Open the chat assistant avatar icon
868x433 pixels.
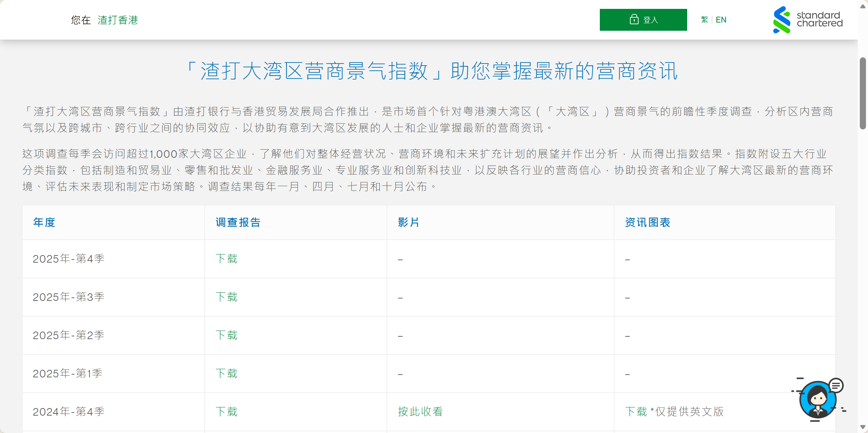[818, 400]
